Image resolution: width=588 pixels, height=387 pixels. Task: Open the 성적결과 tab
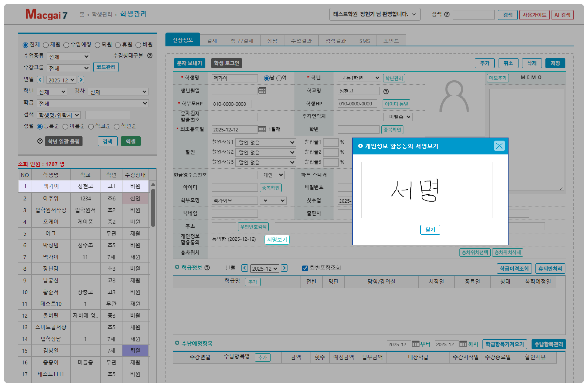coord(335,41)
